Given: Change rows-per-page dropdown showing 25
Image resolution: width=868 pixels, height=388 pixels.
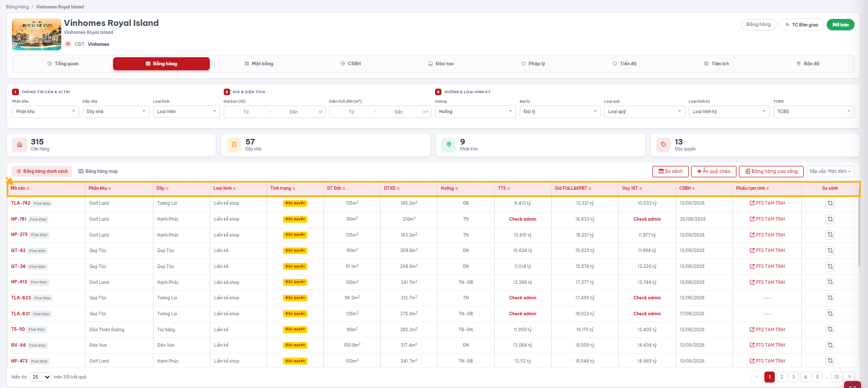Looking at the screenshot, I should tap(40, 377).
